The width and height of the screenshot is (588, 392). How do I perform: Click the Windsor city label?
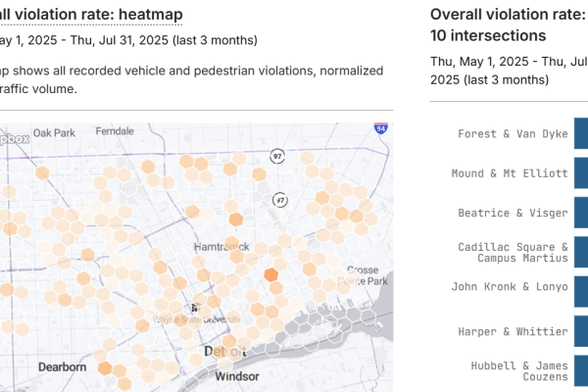[237, 376]
